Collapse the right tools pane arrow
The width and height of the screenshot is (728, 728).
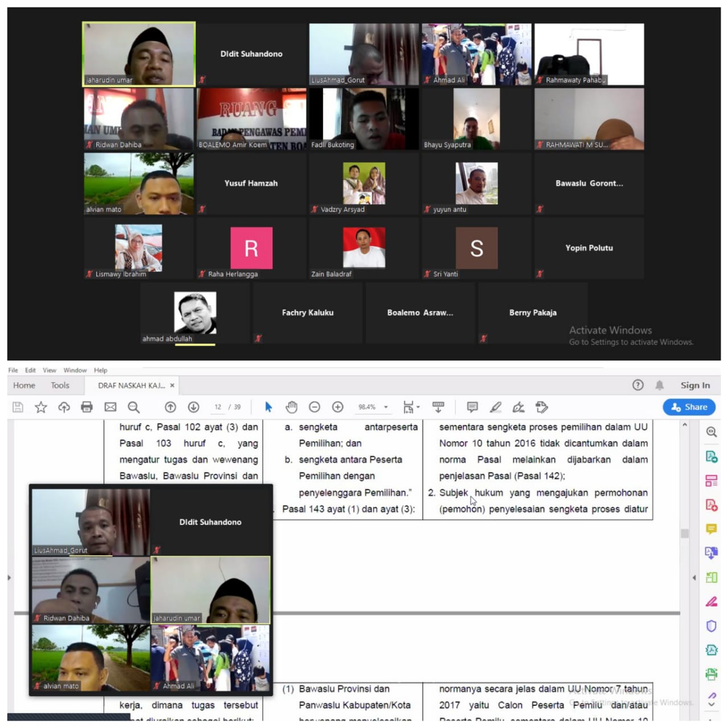pos(694,578)
